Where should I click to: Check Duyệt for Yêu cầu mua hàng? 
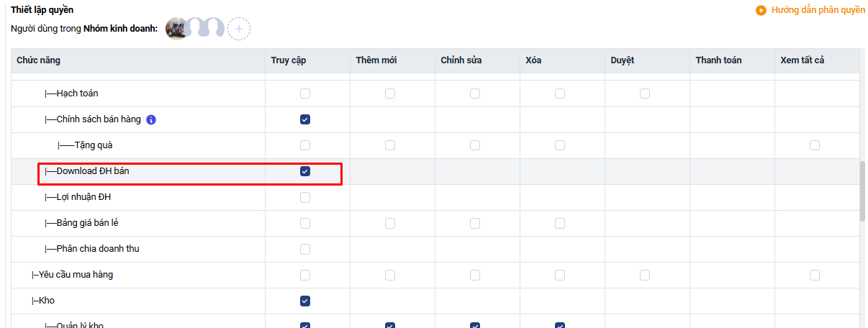(645, 275)
